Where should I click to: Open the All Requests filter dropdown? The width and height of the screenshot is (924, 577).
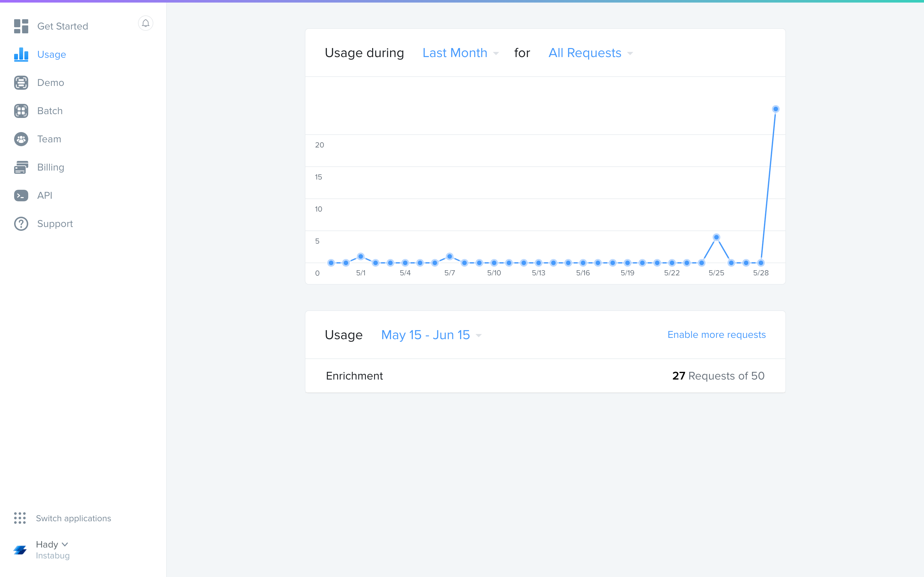point(590,53)
